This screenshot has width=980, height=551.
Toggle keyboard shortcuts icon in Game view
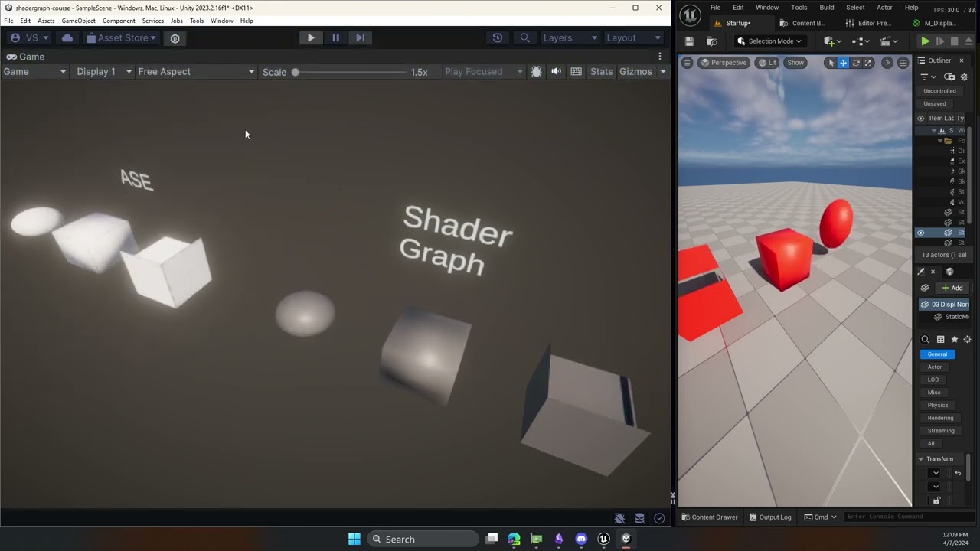576,71
